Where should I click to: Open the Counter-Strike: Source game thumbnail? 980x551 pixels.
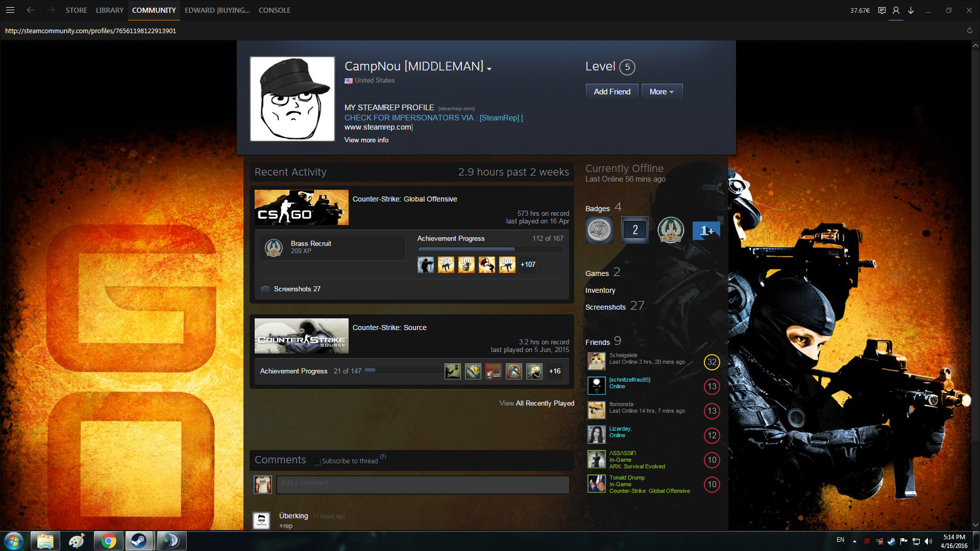click(x=302, y=336)
